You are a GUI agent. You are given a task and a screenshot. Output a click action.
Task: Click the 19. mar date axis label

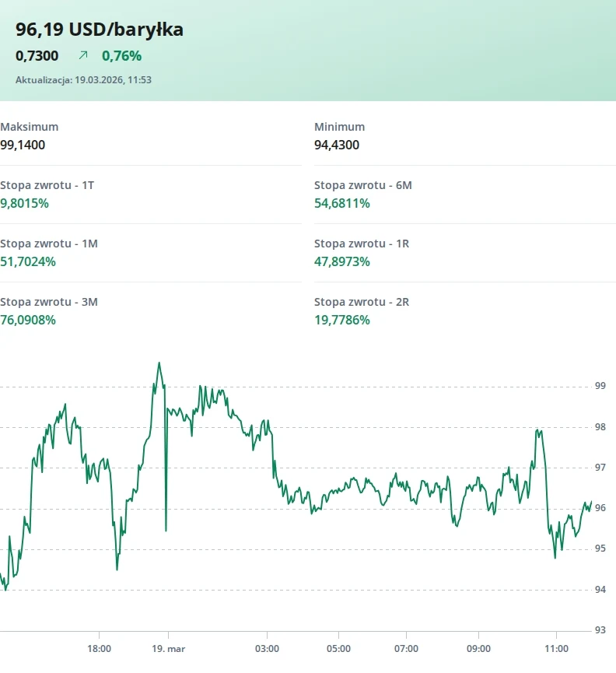168,648
